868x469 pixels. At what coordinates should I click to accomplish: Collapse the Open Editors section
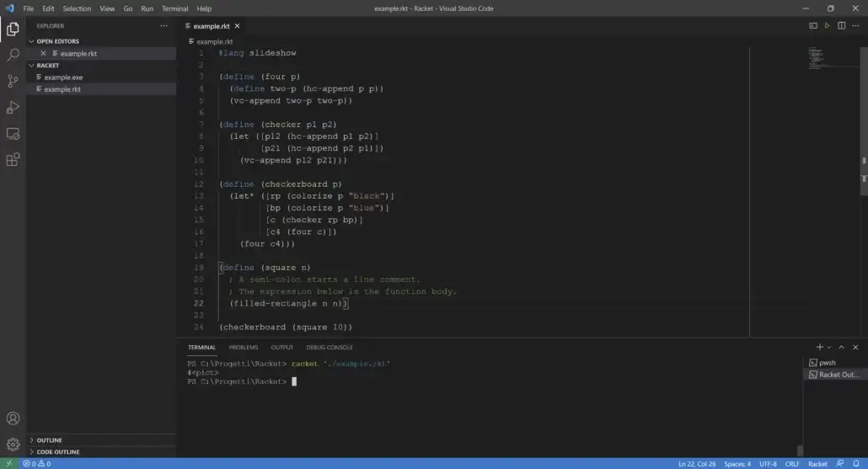point(32,41)
